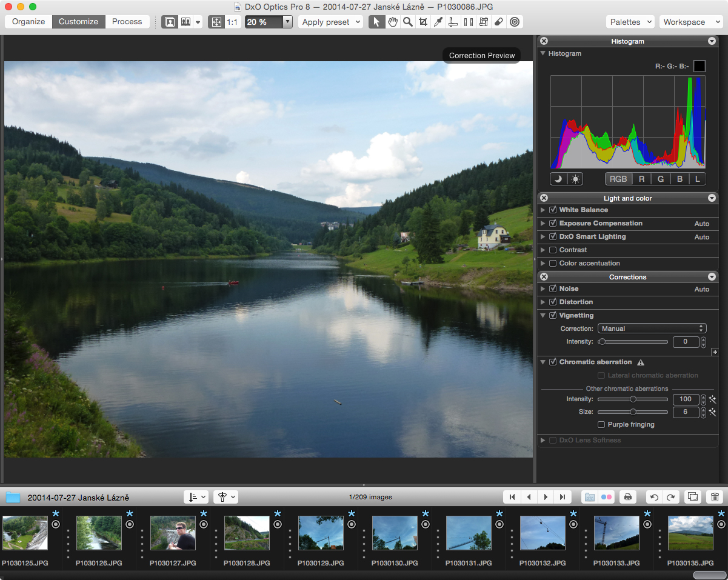The image size is (728, 580).
Task: Enable the Contrast checkbox
Action: click(553, 250)
